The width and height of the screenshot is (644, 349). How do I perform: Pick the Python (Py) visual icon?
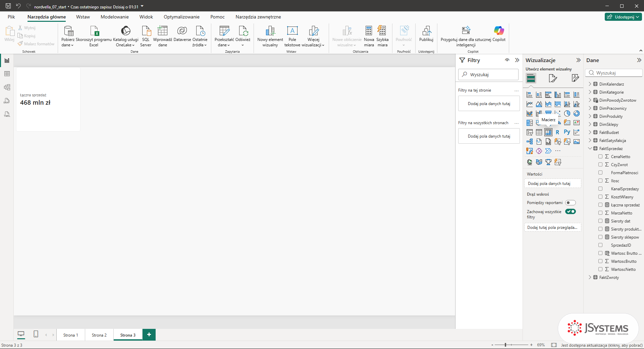click(x=567, y=132)
